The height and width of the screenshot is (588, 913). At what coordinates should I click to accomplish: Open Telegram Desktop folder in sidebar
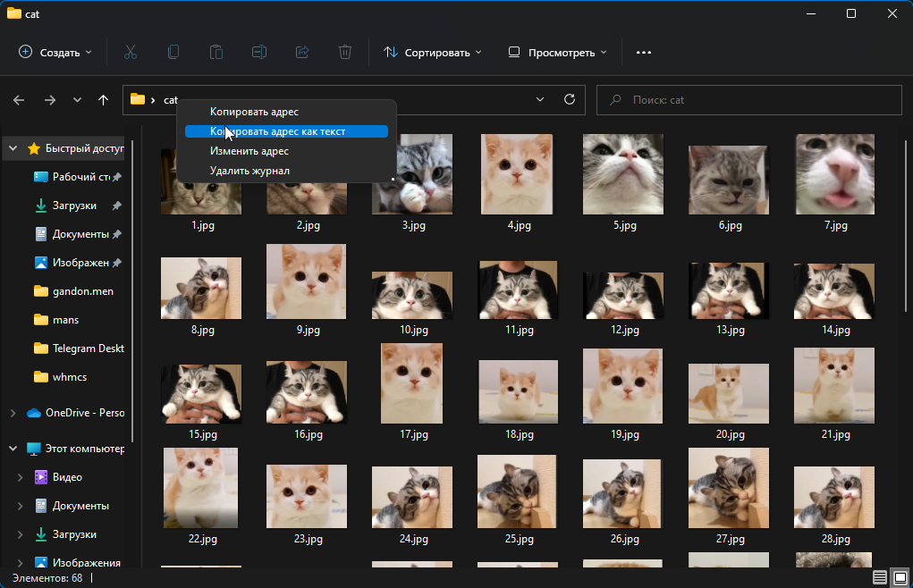tap(79, 348)
